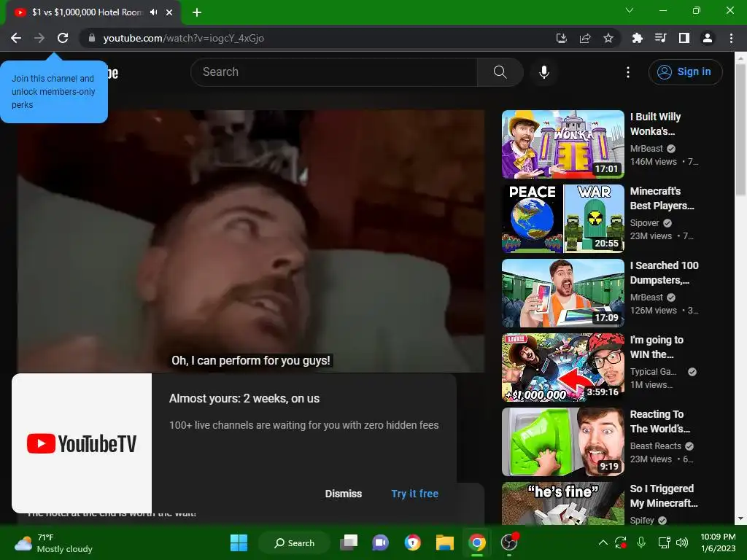Open So I Triggered My Minecraft video

click(x=664, y=496)
